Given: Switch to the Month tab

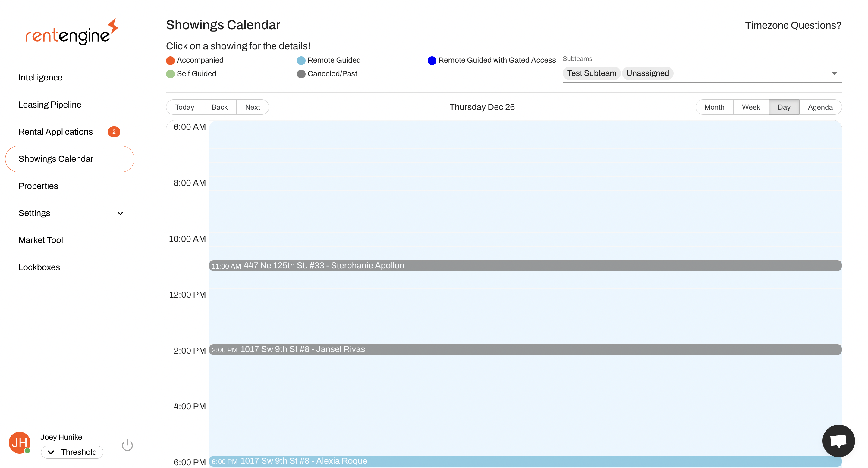Looking at the screenshot, I should pyautogui.click(x=714, y=107).
